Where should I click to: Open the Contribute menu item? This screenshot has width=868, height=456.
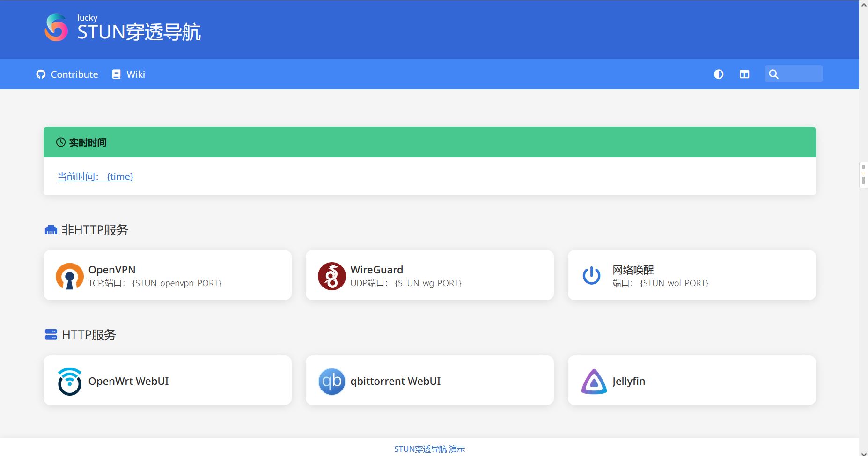pyautogui.click(x=74, y=74)
